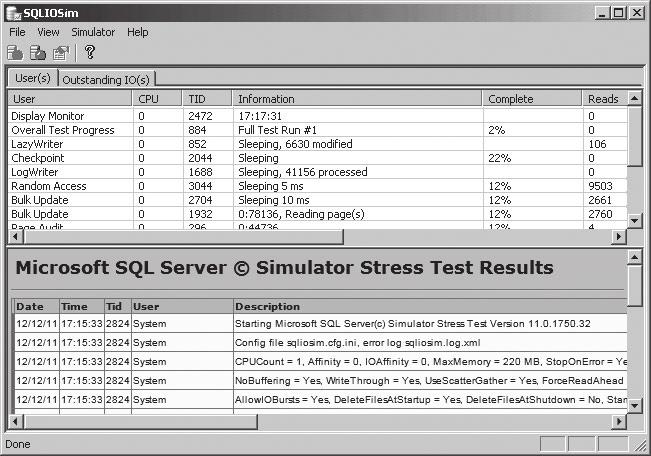The height and width of the screenshot is (456, 651).
Task: Switch to the Outstanding IO(s) tab
Action: coord(106,79)
